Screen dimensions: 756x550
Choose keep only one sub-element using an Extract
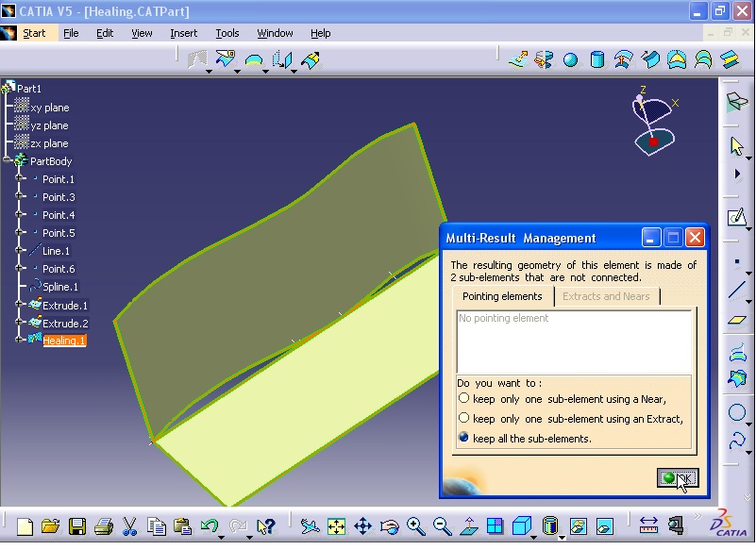pyautogui.click(x=463, y=418)
